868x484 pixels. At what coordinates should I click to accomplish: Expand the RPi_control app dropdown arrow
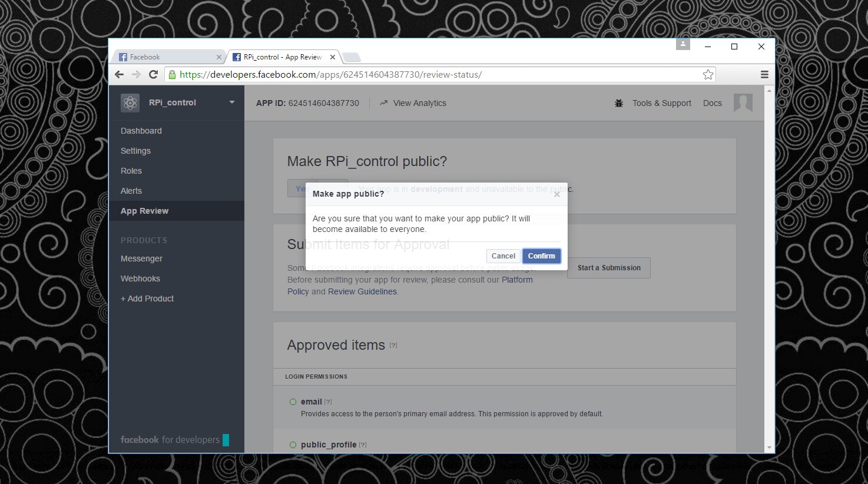[x=232, y=102]
